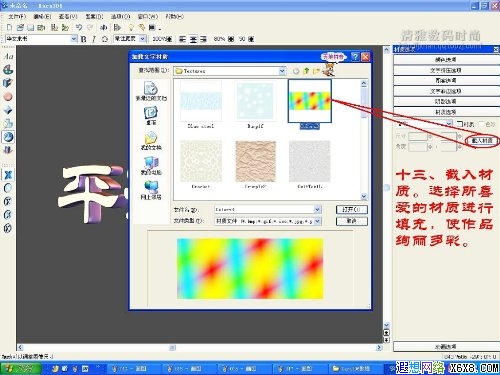The image size is (500, 375).
Task: Click the Start button on taskbar
Action: point(21,368)
